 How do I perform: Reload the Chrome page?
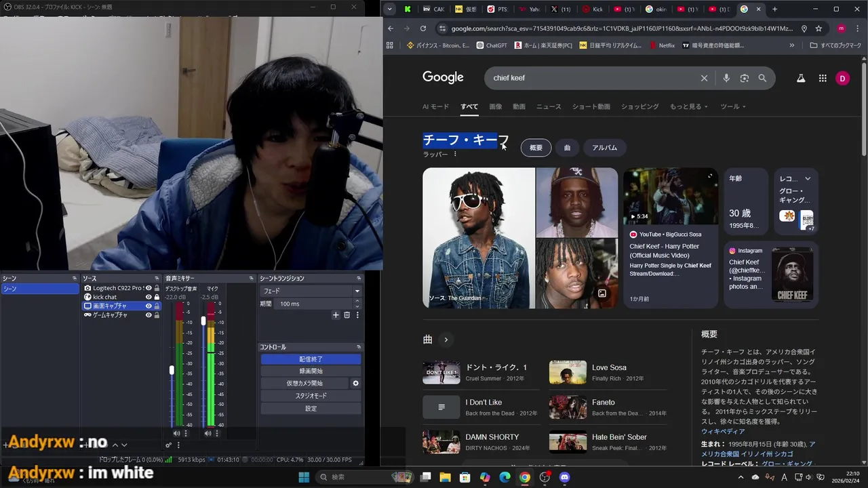423,28
